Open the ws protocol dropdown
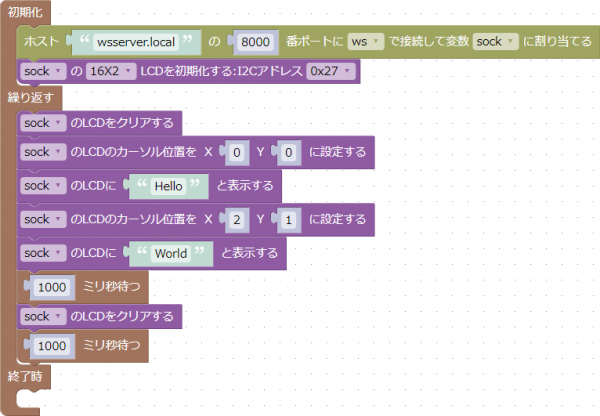The height and width of the screenshot is (416, 600). (365, 41)
